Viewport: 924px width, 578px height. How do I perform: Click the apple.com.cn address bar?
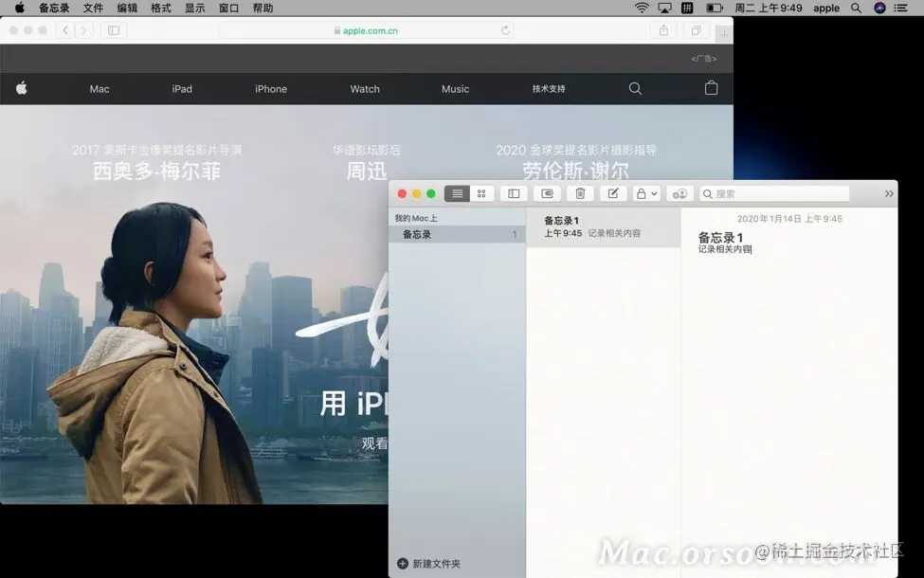coord(366,30)
